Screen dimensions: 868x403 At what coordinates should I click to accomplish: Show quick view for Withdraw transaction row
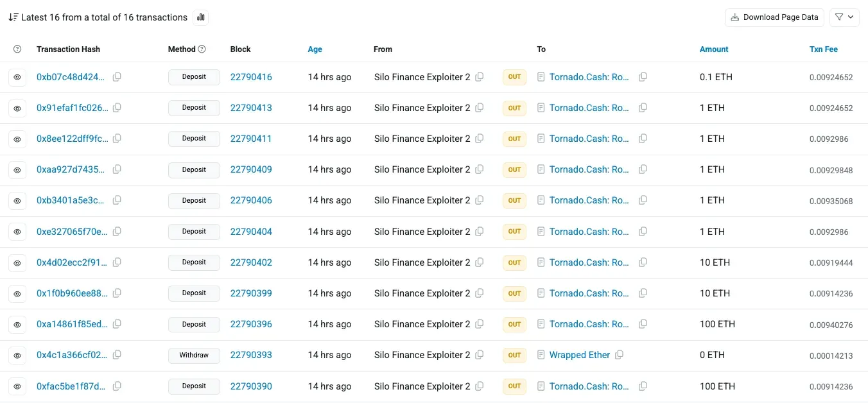(17, 355)
